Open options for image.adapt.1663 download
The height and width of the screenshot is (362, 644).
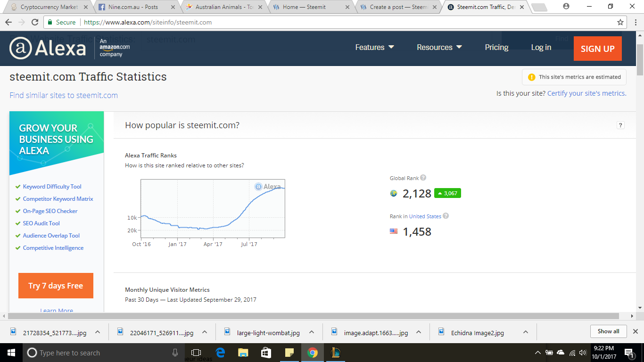418,332
